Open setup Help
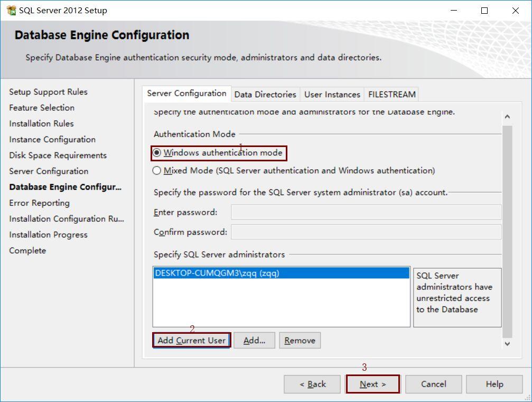This screenshot has height=402, width=532. click(494, 384)
